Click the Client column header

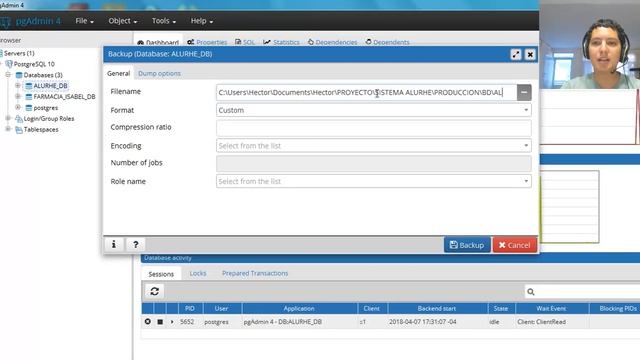coord(372,309)
